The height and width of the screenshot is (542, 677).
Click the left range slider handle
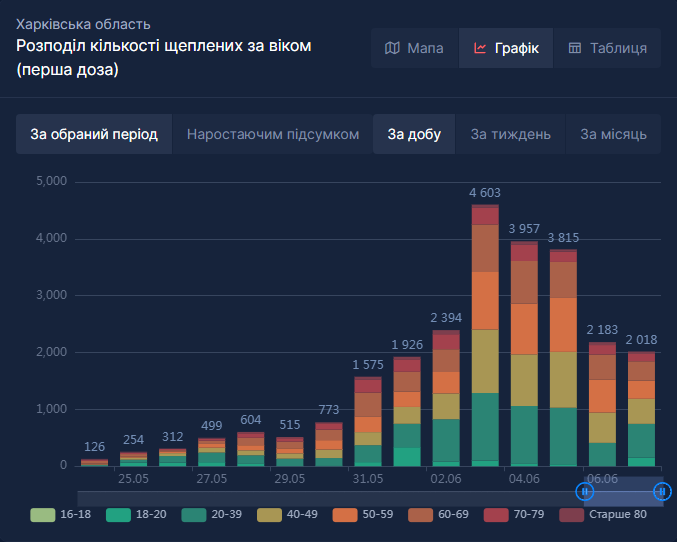[x=585, y=491]
